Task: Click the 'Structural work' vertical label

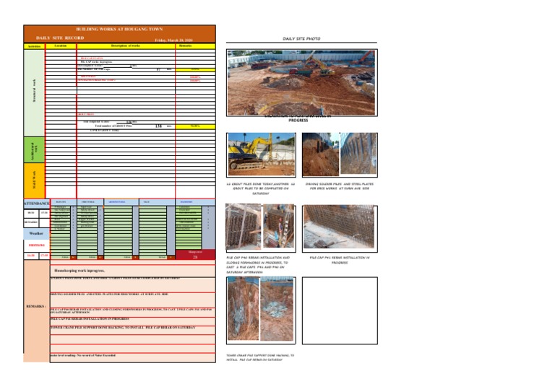Action: (35, 91)
